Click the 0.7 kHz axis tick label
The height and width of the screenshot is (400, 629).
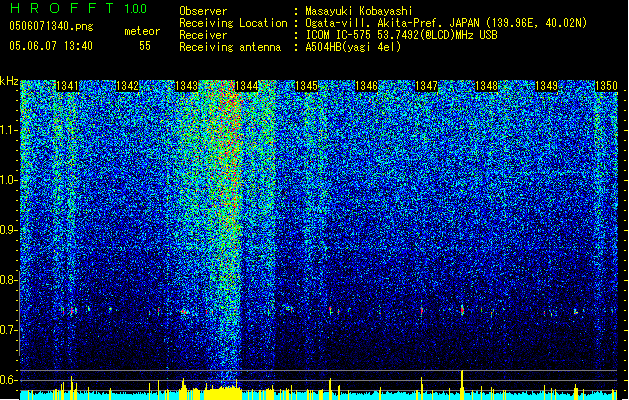pos(9,330)
